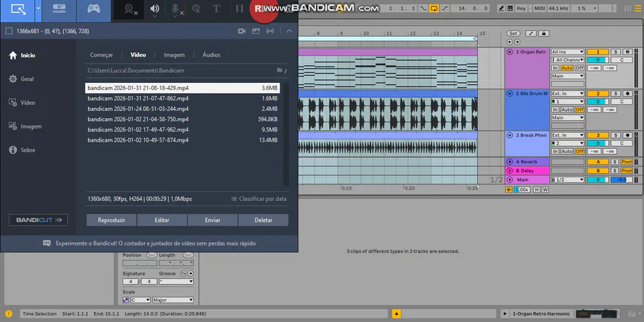Jump to next locator arrow
This screenshot has height=322, width=644.
tap(517, 42)
